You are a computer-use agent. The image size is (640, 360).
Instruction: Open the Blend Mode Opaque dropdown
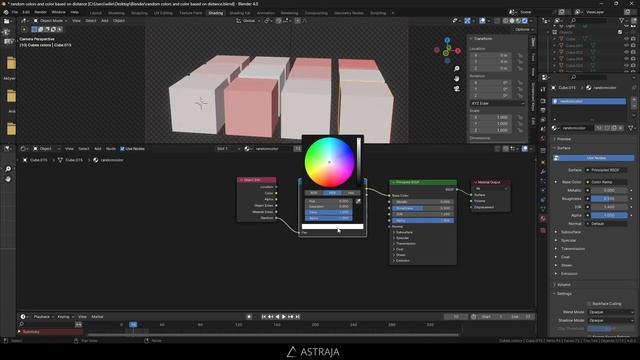[x=611, y=312]
